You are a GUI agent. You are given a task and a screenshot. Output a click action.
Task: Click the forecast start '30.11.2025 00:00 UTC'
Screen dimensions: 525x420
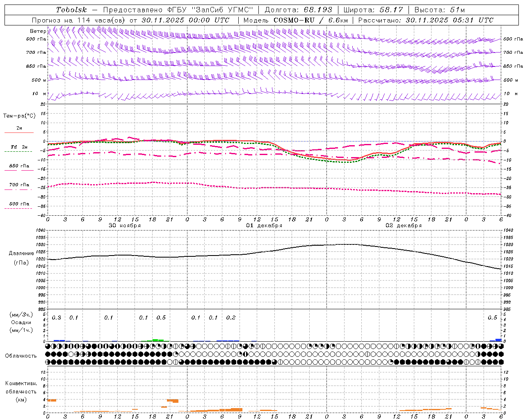(x=186, y=20)
